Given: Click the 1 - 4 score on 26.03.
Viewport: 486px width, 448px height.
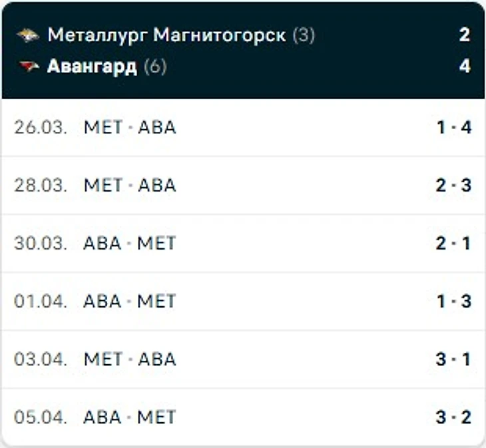Looking at the screenshot, I should pos(454,128).
